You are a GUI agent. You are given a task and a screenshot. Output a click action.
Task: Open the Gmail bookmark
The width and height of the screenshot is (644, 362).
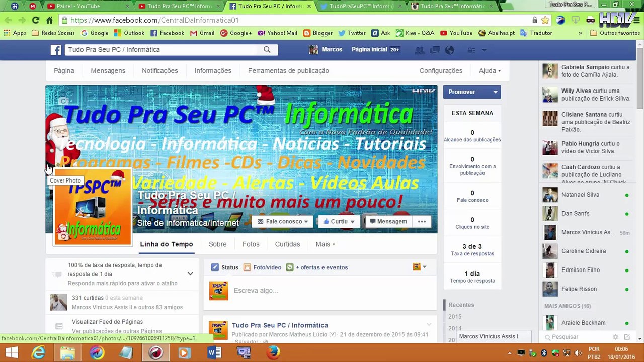(x=202, y=33)
